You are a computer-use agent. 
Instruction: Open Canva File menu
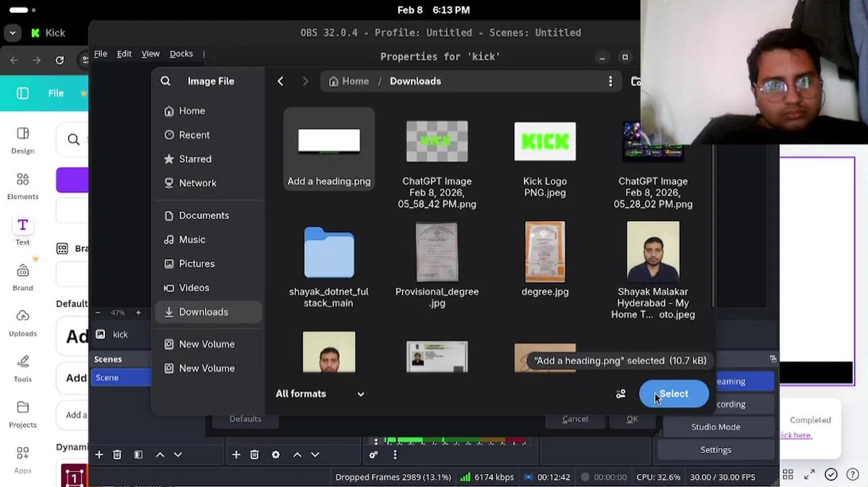(56, 93)
